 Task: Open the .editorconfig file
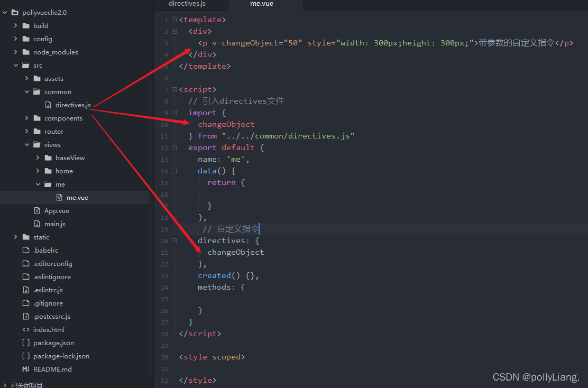pos(52,264)
